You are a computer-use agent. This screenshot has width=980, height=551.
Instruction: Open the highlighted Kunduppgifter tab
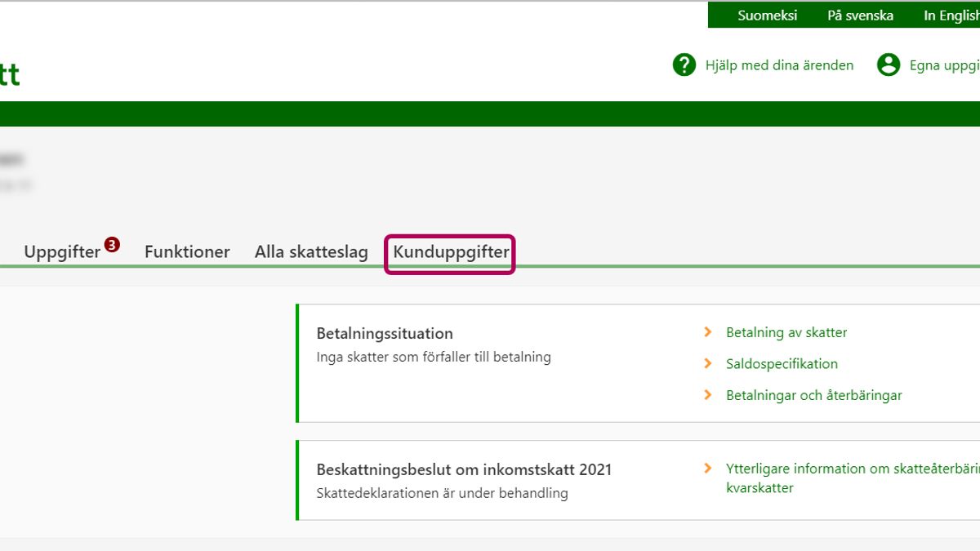pos(451,252)
